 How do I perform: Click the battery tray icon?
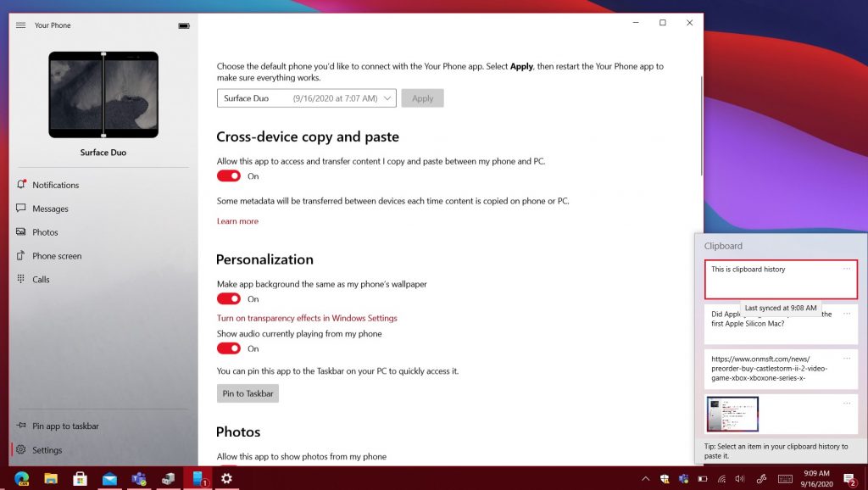pos(703,479)
